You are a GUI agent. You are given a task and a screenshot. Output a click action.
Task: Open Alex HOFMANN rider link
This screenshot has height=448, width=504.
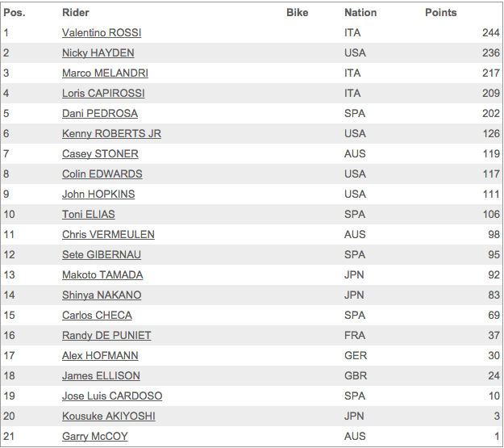(x=100, y=356)
